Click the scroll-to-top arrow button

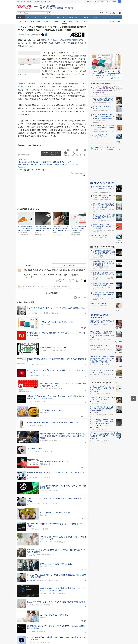133,398
